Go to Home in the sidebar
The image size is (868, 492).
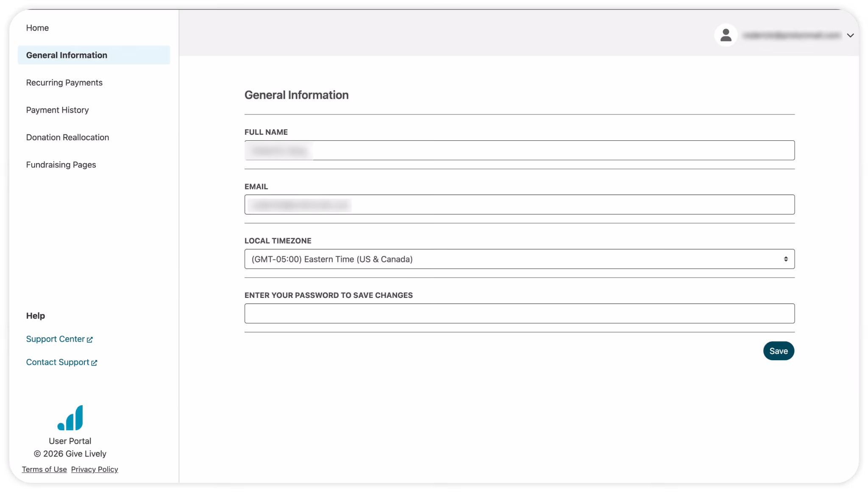37,28
